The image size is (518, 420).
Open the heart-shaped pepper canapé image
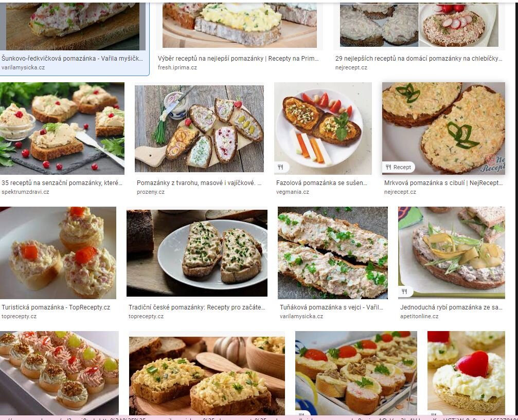pyautogui.click(x=466, y=373)
